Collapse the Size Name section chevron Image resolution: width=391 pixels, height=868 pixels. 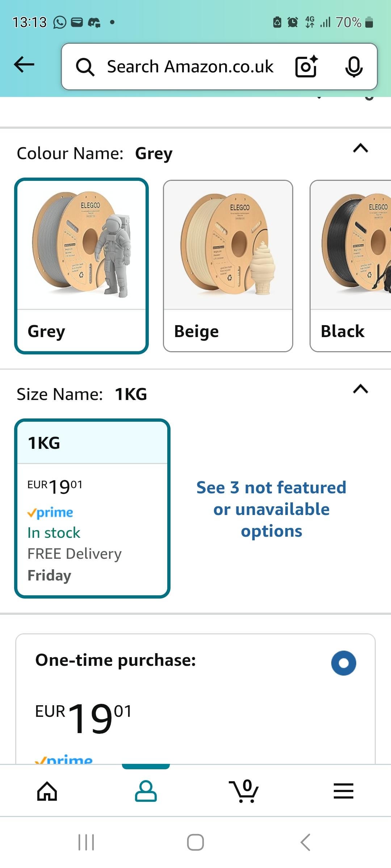pyautogui.click(x=361, y=389)
